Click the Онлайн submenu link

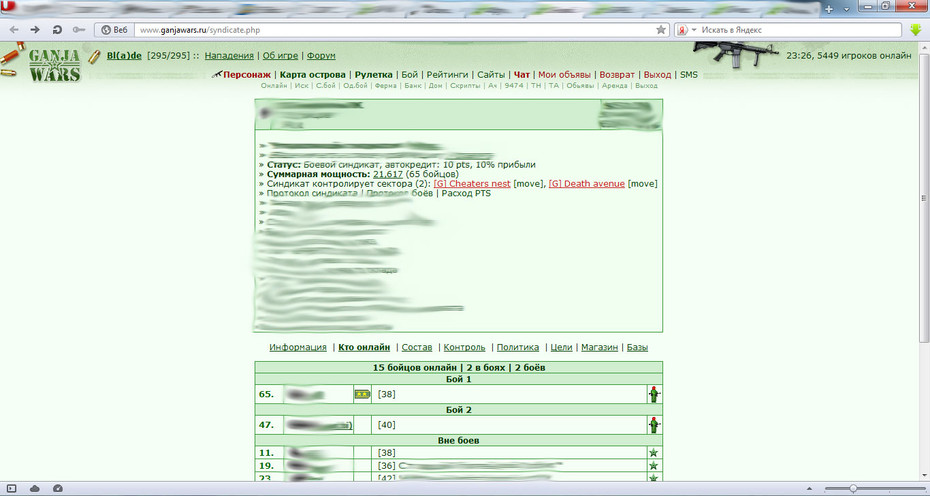click(274, 85)
